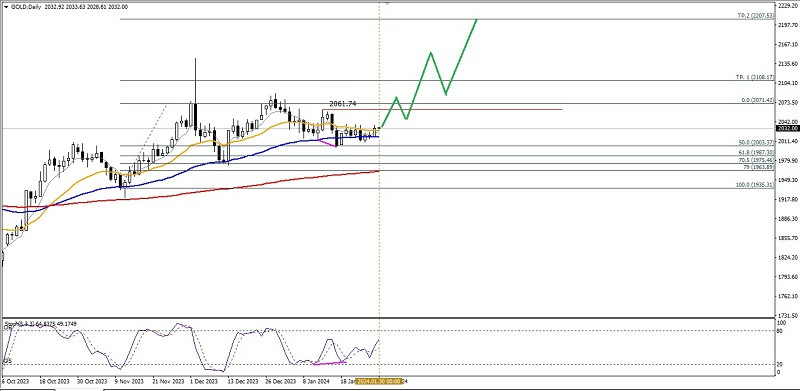Viewport: 800px width, 391px height.
Task: Select the TP.2 (2207.53) level label
Action: (x=755, y=16)
